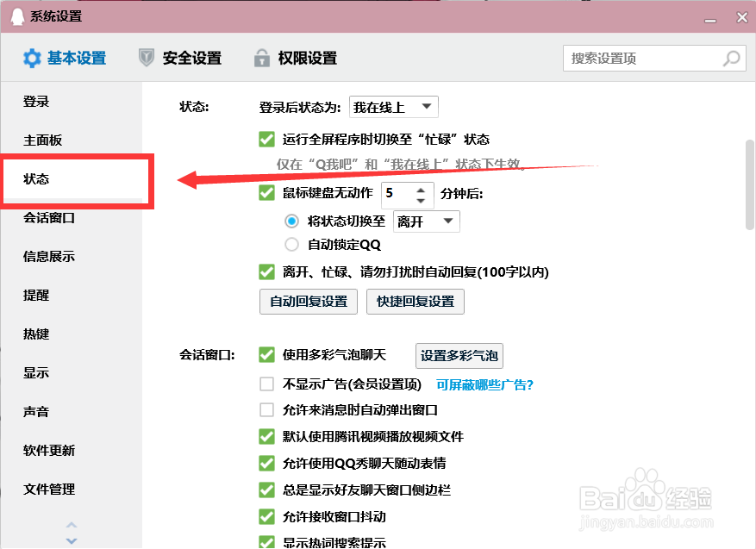Click the shield icon beside 安全设置
Screen dimensions: 756x549
coord(145,58)
